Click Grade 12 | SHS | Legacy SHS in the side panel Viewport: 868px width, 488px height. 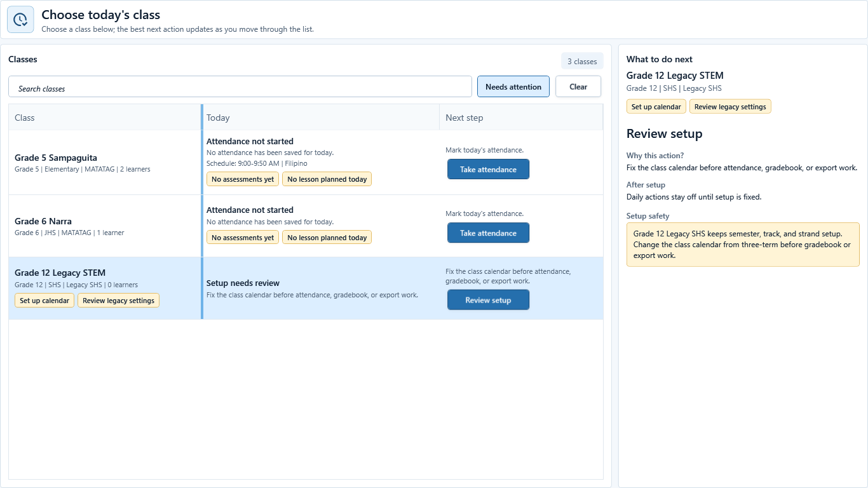click(674, 88)
